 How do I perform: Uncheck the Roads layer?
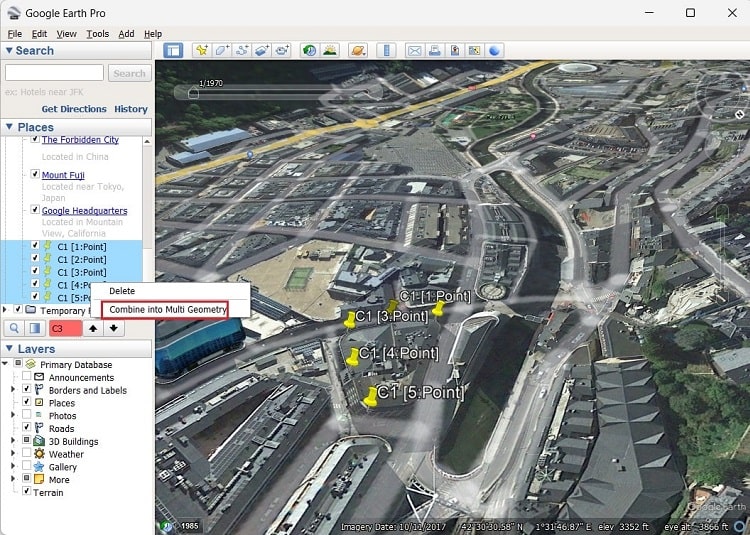[x=27, y=429]
